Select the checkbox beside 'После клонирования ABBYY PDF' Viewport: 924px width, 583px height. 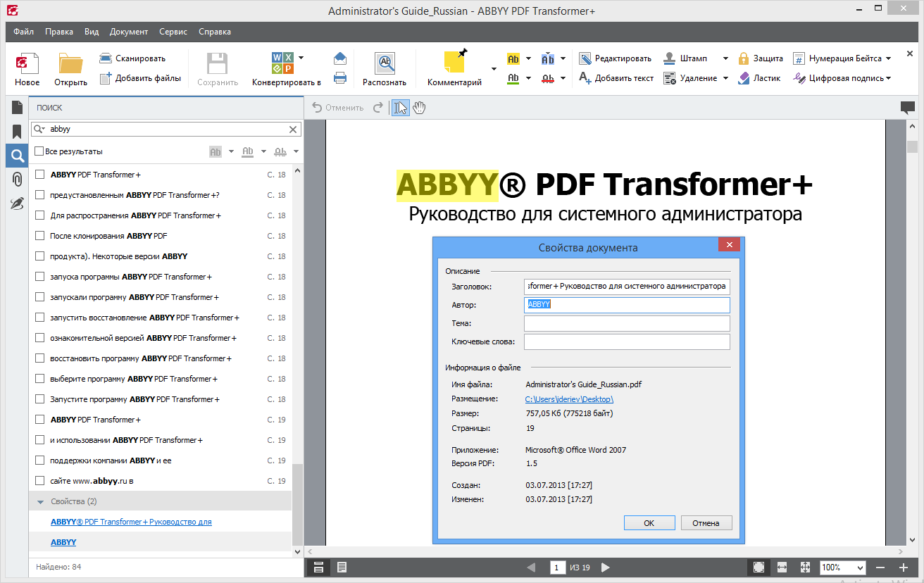(40, 236)
